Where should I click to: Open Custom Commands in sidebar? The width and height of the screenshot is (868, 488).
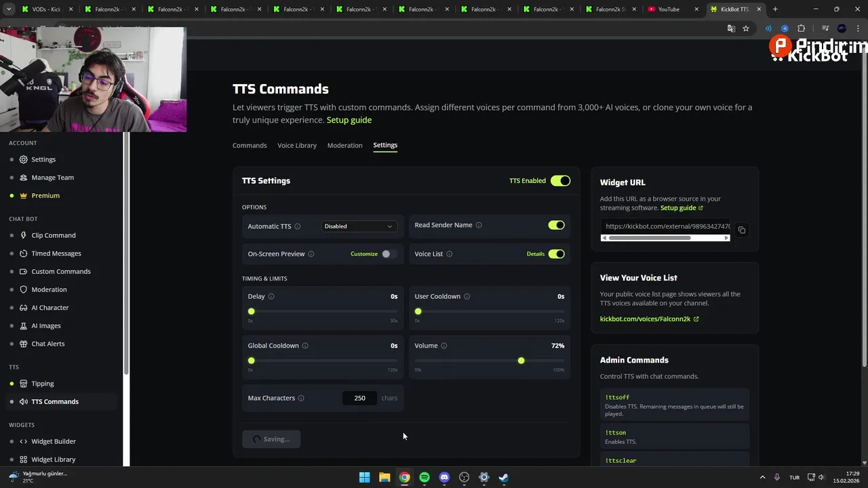(x=61, y=271)
